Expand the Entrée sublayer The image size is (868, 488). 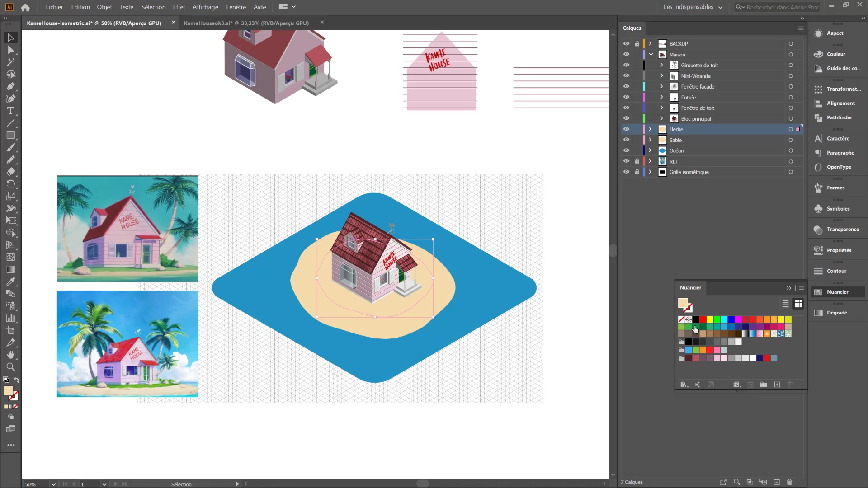pos(661,97)
